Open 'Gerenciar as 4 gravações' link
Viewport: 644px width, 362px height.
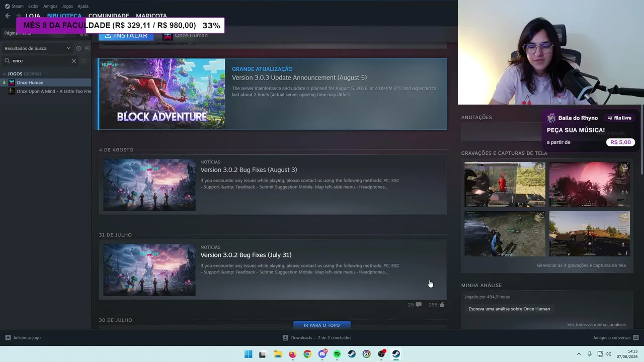pyautogui.click(x=581, y=265)
